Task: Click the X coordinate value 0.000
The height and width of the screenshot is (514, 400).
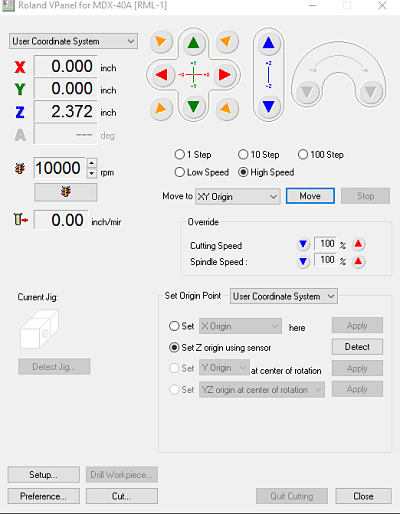Action: click(x=66, y=66)
